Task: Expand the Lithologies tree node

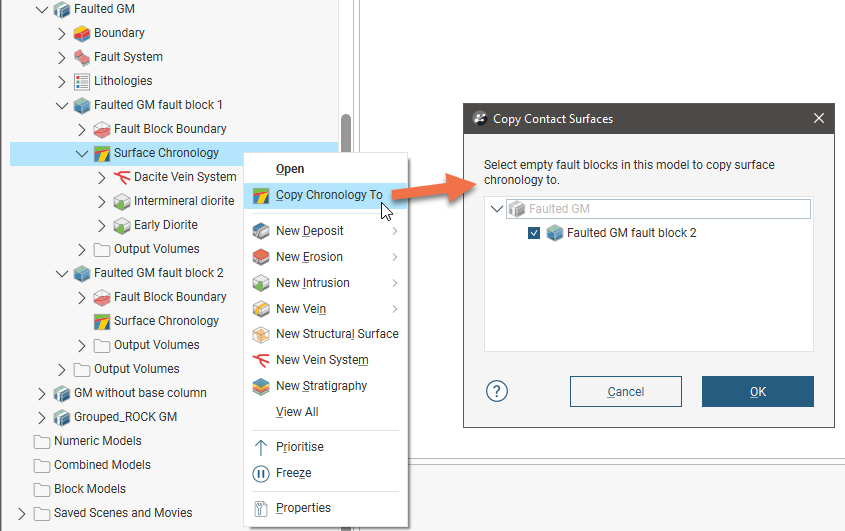Action: (x=62, y=81)
